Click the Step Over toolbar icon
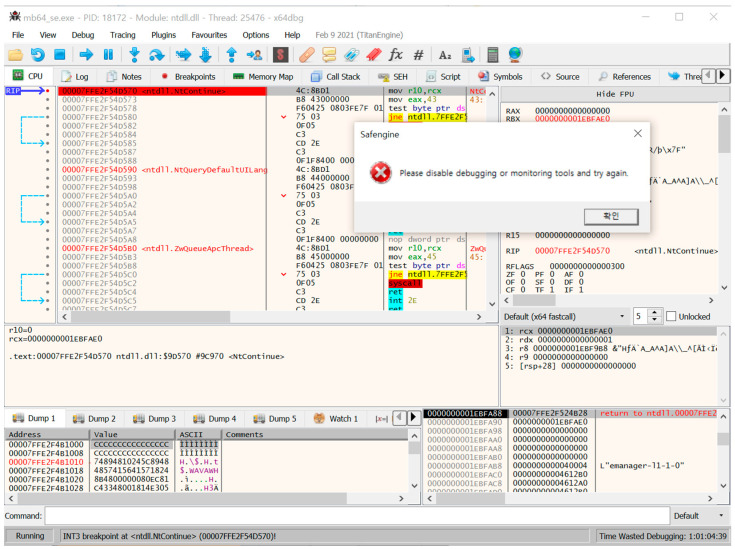Image resolution: width=735 pixels, height=549 pixels. tap(157, 55)
